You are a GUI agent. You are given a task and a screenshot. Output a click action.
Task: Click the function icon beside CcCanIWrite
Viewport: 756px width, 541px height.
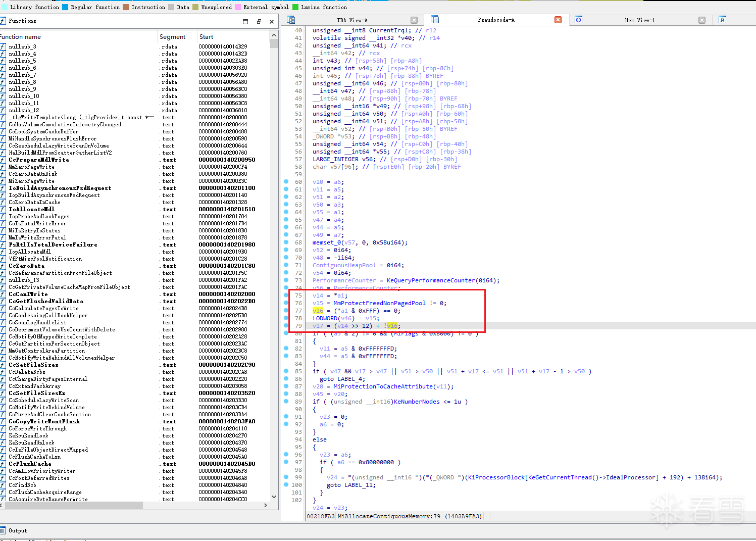(x=3, y=294)
